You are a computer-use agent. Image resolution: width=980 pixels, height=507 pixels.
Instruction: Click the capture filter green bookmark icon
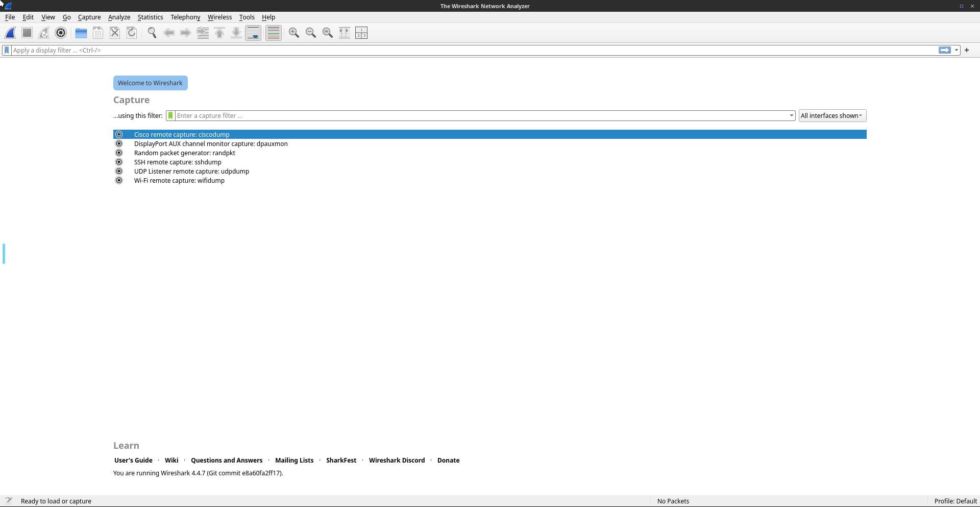[170, 116]
